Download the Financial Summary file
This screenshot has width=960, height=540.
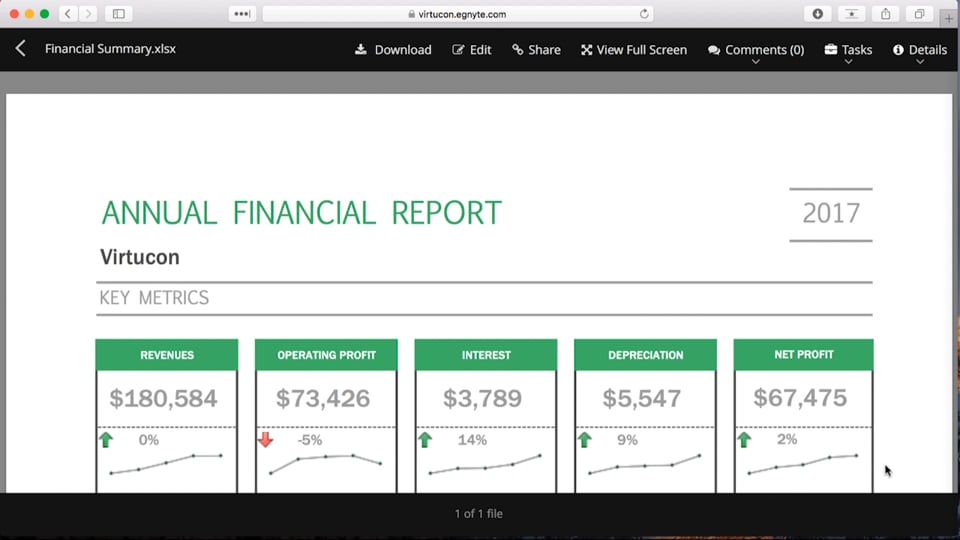[392, 50]
